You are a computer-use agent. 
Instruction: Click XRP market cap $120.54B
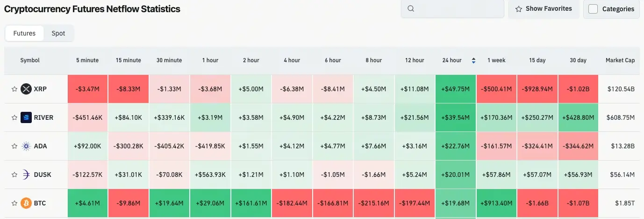click(620, 89)
